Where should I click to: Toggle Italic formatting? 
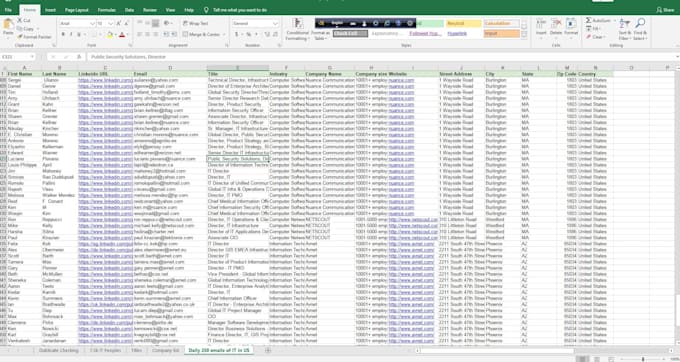71,34
